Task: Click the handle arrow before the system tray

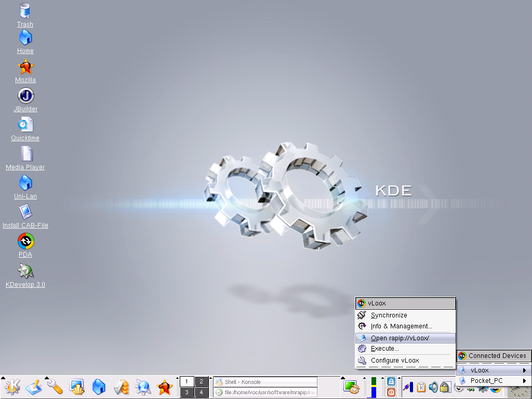Action: click(399, 378)
